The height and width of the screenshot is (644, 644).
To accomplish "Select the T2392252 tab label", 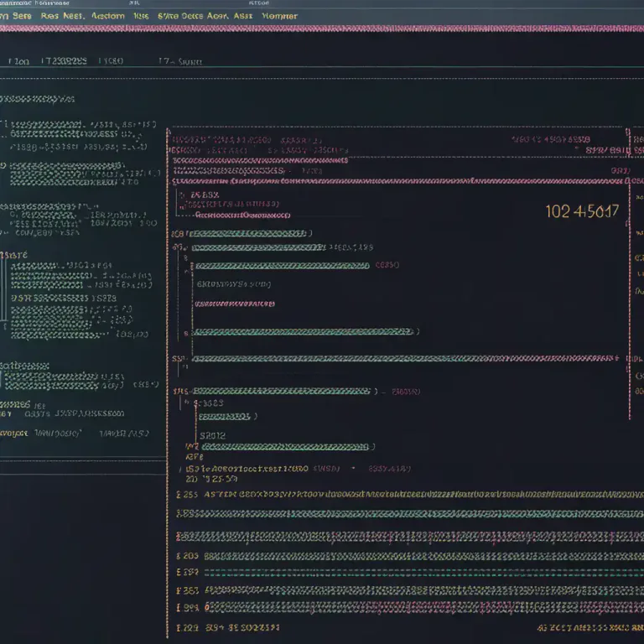I will (64, 61).
